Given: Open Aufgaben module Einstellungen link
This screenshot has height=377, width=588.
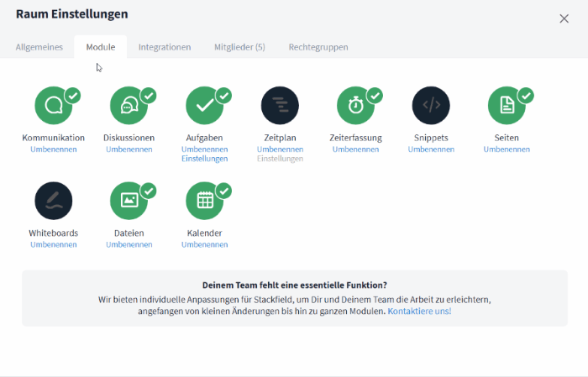Looking at the screenshot, I should pyautogui.click(x=205, y=159).
